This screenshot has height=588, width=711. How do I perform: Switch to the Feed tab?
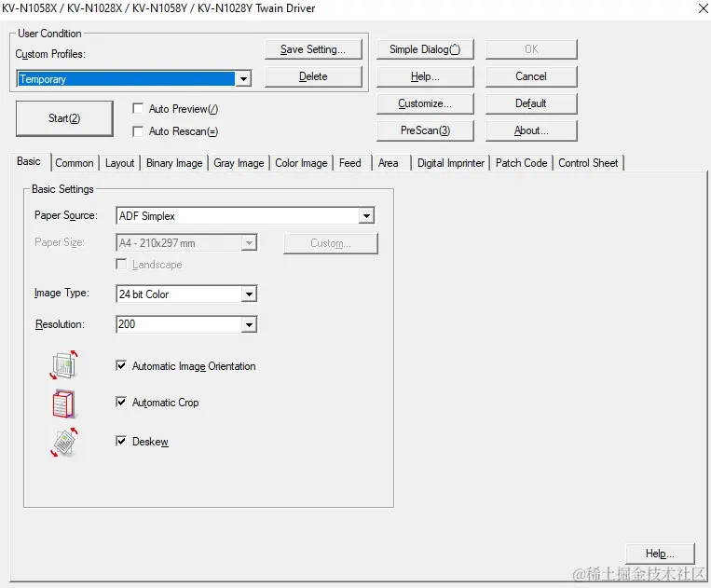coord(350,163)
